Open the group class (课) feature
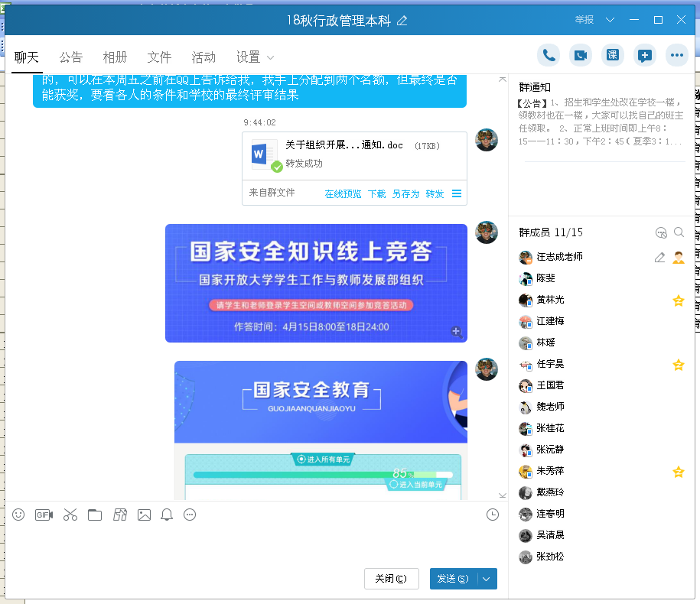The image size is (700, 604). 612,55
